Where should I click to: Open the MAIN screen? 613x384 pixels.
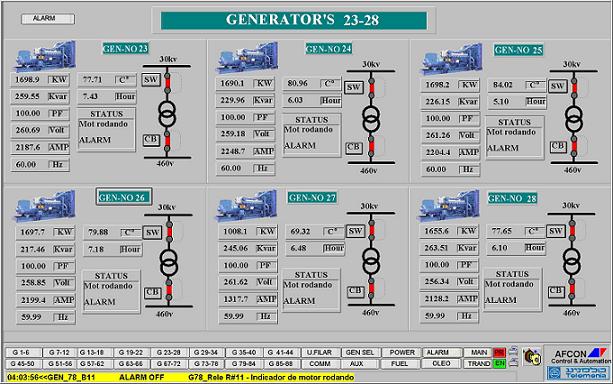[x=479, y=352]
